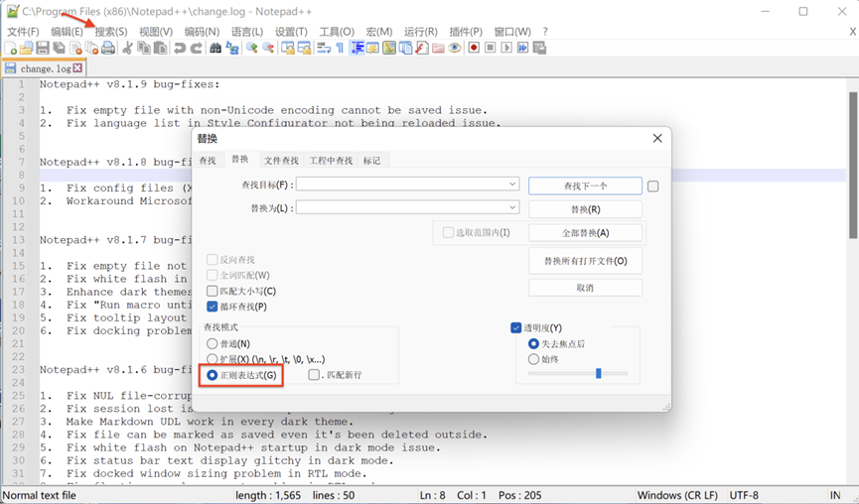Toggle synchronized vertical scrolling icon
This screenshot has height=504, width=859.
[288, 49]
